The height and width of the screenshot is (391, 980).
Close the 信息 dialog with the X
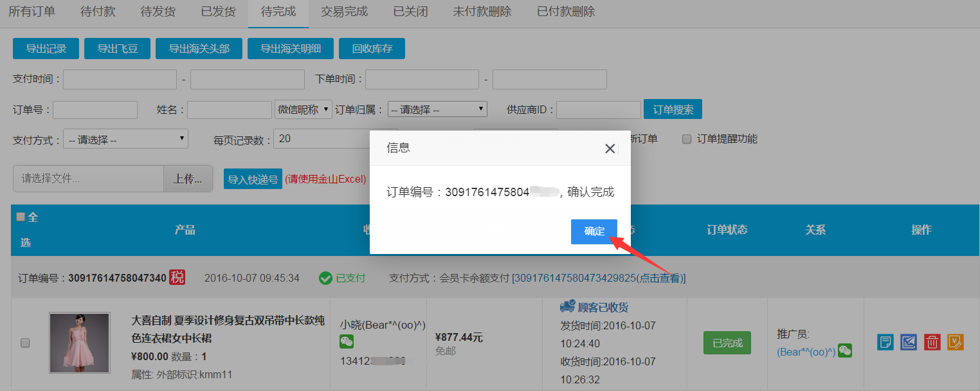tap(610, 149)
